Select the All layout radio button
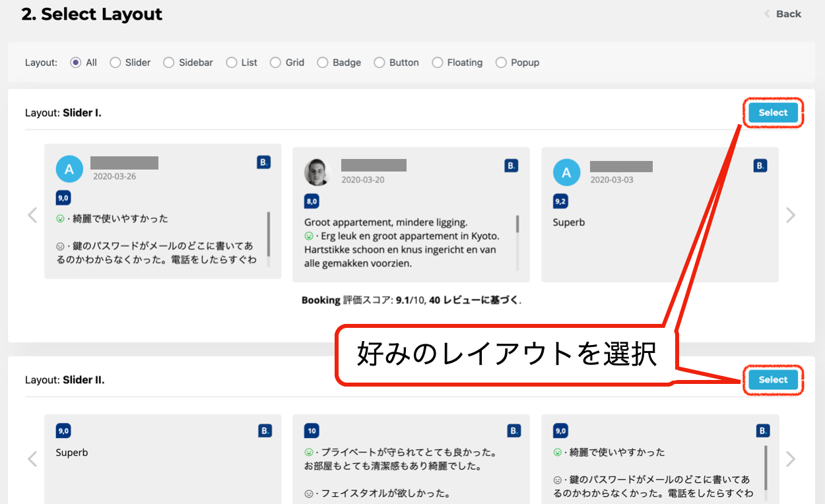This screenshot has height=504, width=825. pyautogui.click(x=76, y=63)
